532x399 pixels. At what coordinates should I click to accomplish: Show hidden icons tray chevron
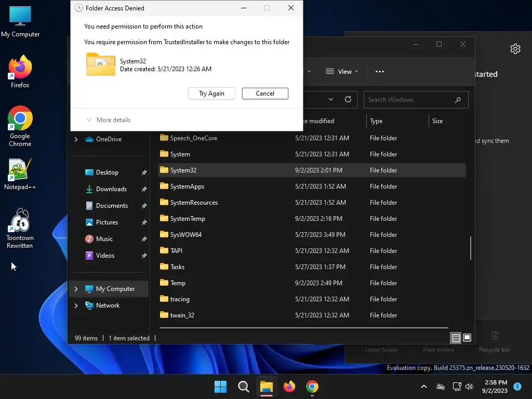click(x=424, y=387)
